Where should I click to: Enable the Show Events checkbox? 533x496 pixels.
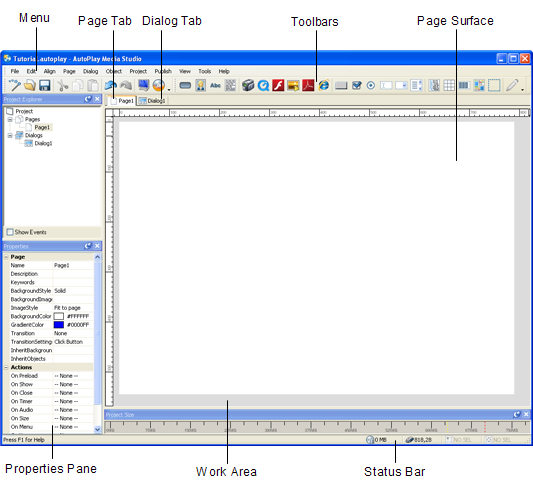(x=10, y=232)
